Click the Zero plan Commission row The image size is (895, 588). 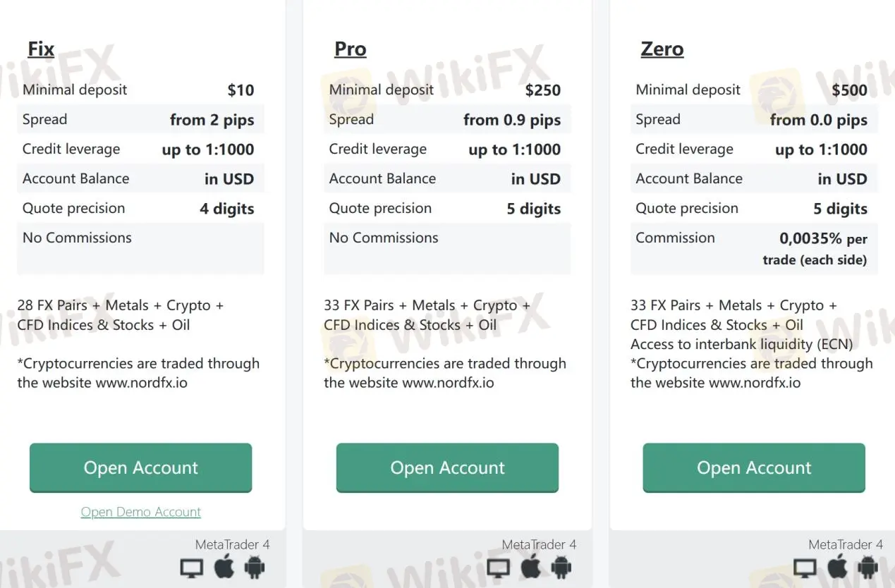click(x=753, y=248)
